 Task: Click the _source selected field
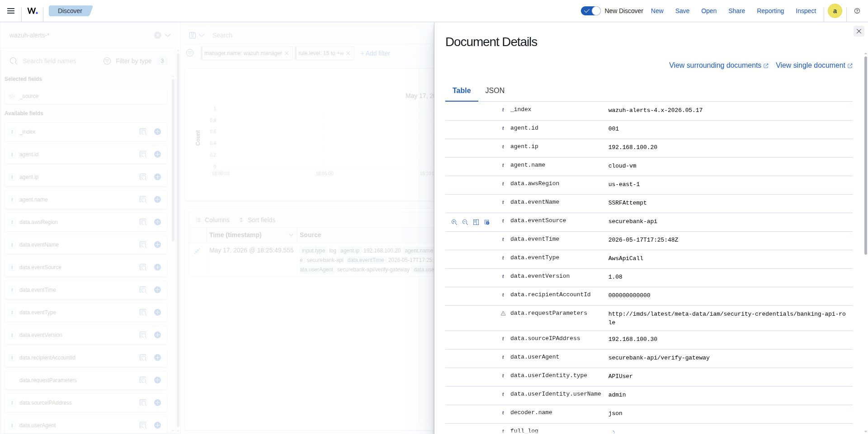click(x=86, y=96)
